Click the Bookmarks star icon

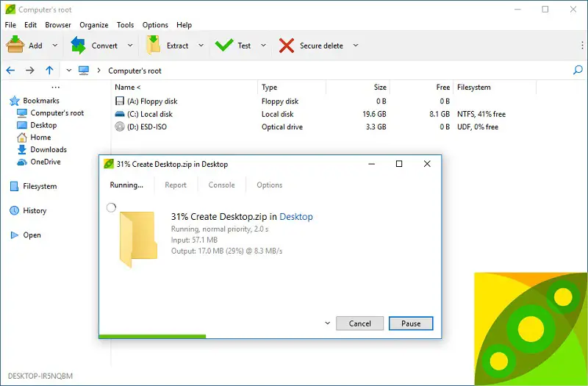[x=14, y=101]
